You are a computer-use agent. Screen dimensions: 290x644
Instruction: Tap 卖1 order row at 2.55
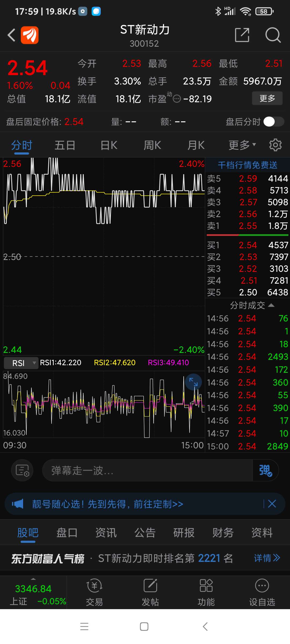(x=248, y=226)
